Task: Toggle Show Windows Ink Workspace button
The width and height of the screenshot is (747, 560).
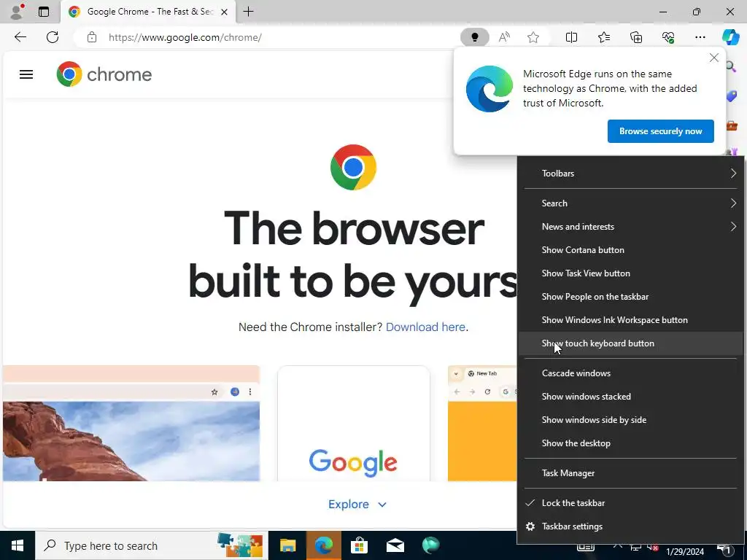Action: 631,320
